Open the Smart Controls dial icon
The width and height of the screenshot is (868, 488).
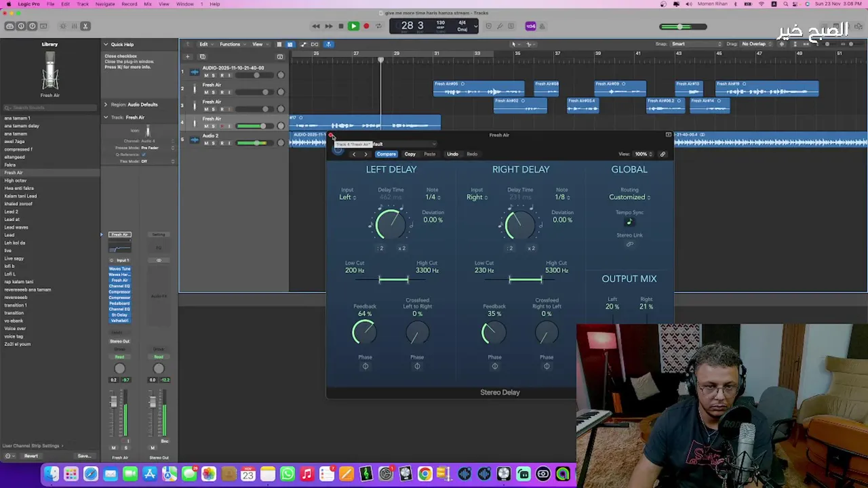[62, 26]
